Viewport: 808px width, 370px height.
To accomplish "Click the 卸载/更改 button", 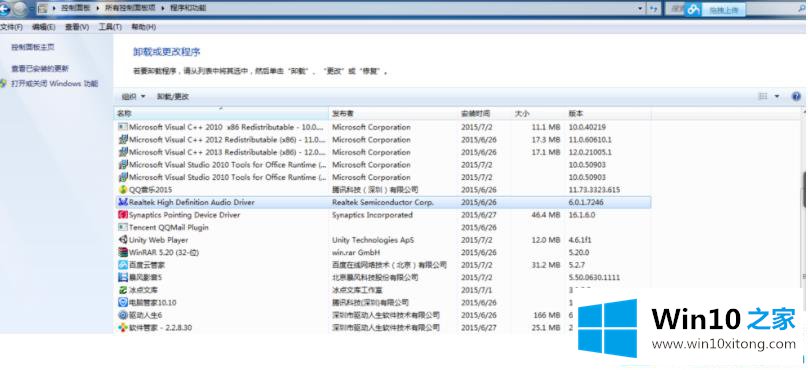I will pyautogui.click(x=173, y=96).
